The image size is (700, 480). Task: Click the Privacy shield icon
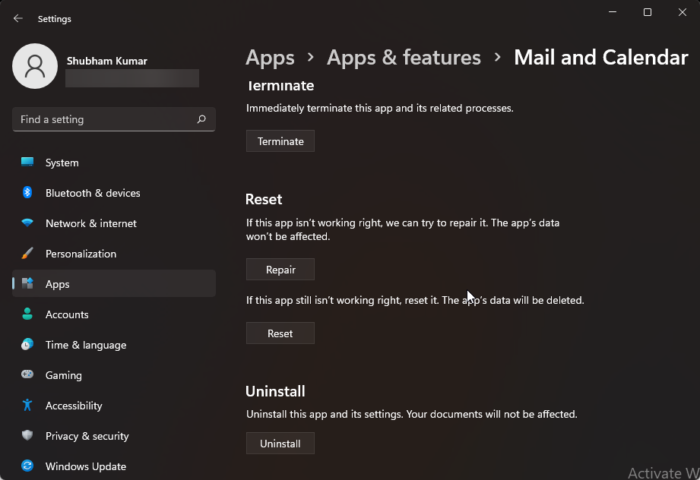tap(27, 435)
